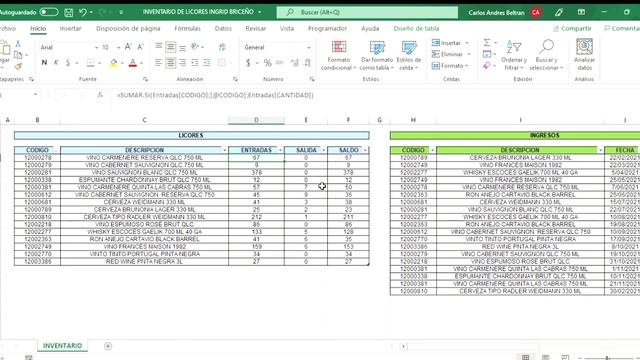Open the Vista tab
The image size is (640, 360).
click(287, 28)
